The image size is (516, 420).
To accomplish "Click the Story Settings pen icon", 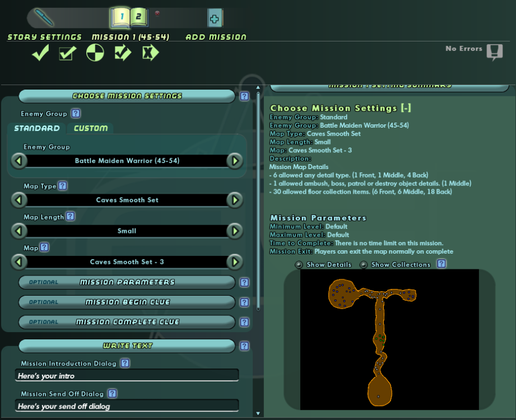I will click(x=44, y=17).
